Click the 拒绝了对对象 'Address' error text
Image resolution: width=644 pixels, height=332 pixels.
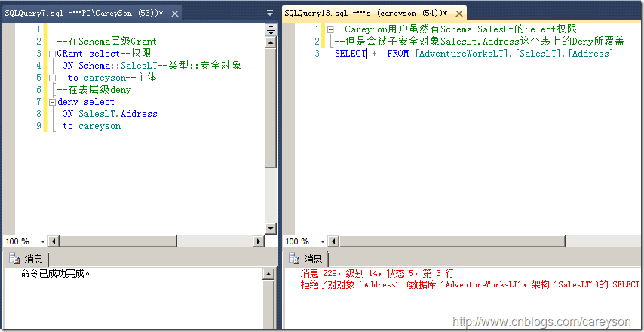click(470, 284)
